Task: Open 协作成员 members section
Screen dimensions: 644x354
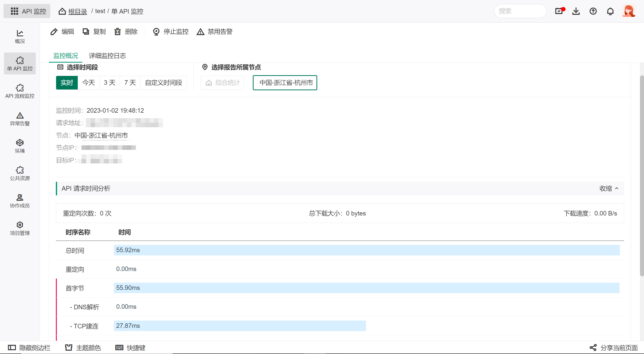Action: point(20,201)
